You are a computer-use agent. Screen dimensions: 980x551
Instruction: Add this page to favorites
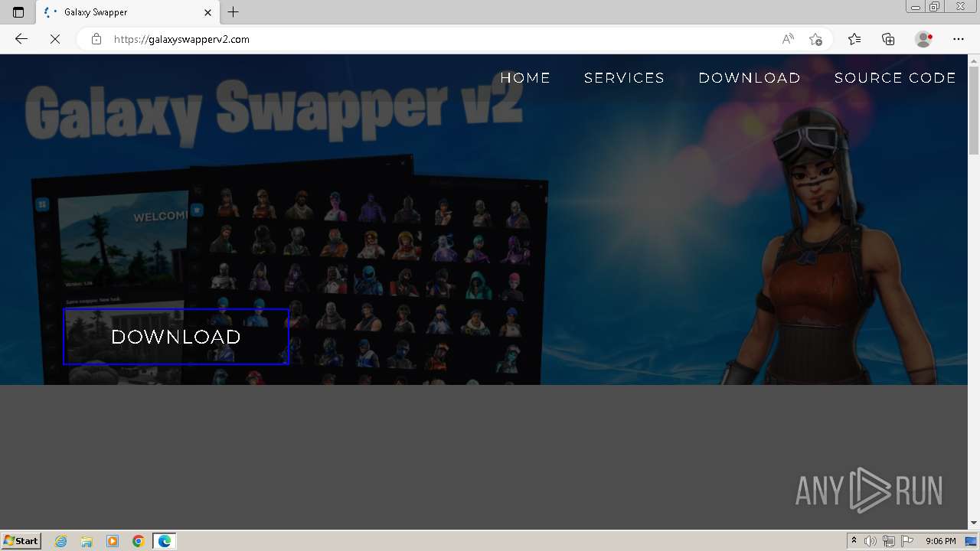click(815, 39)
